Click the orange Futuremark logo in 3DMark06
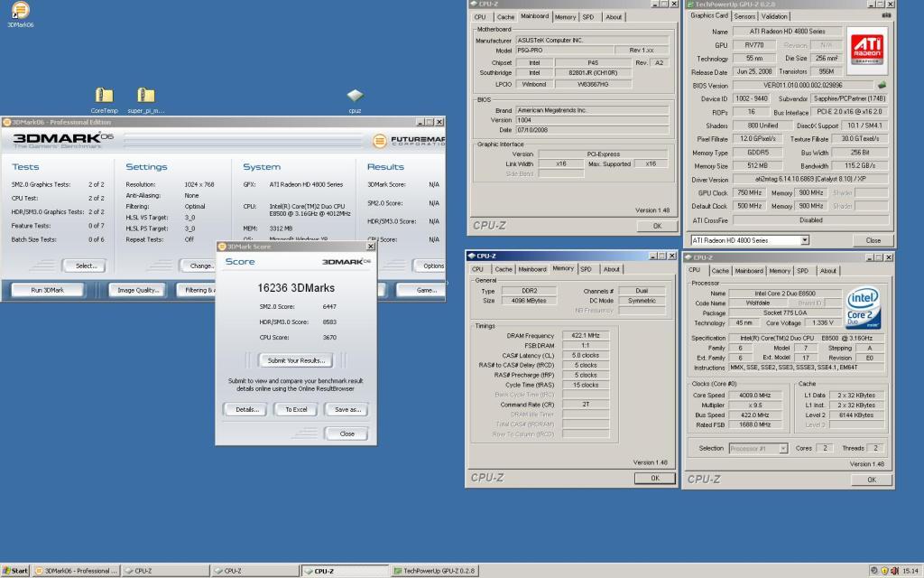 pos(380,140)
